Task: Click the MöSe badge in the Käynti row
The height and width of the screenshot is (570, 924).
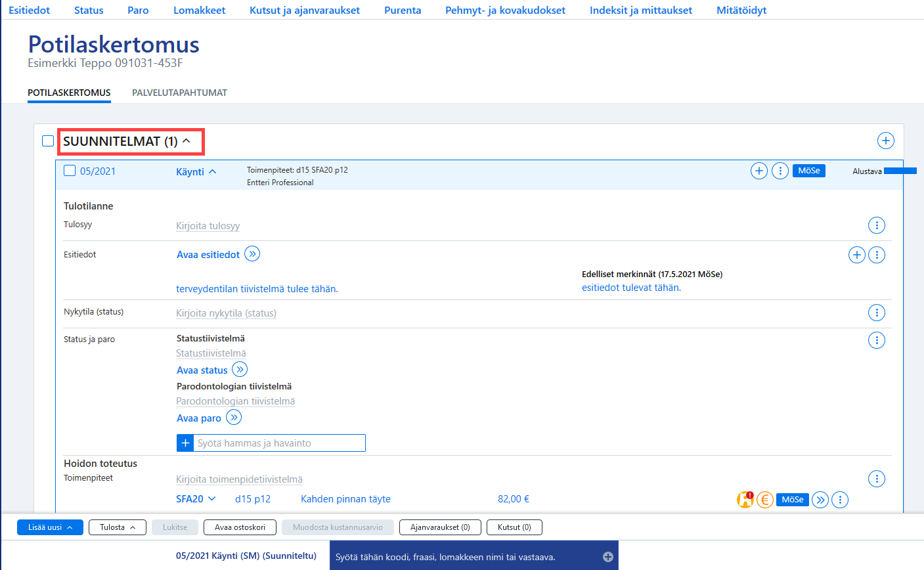Action: click(809, 171)
